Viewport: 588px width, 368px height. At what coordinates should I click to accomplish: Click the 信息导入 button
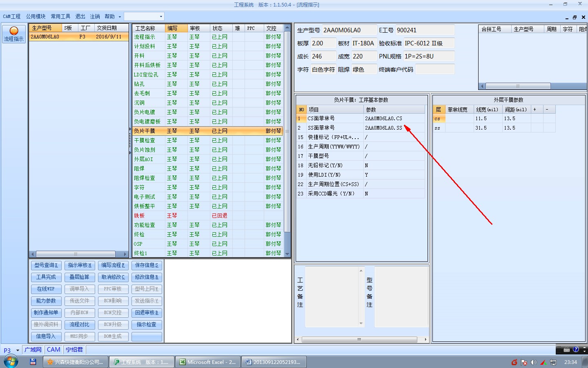pos(46,337)
